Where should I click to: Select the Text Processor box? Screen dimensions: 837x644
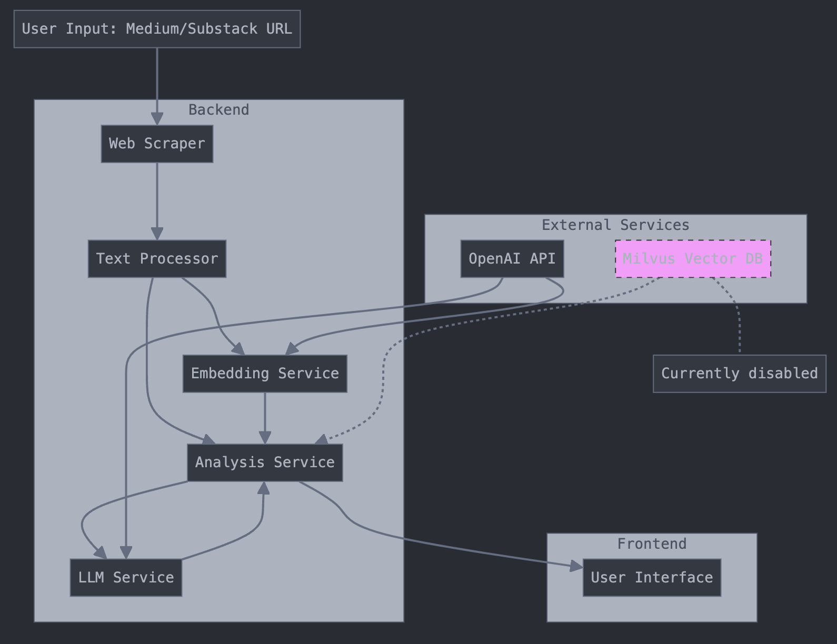pos(157,259)
